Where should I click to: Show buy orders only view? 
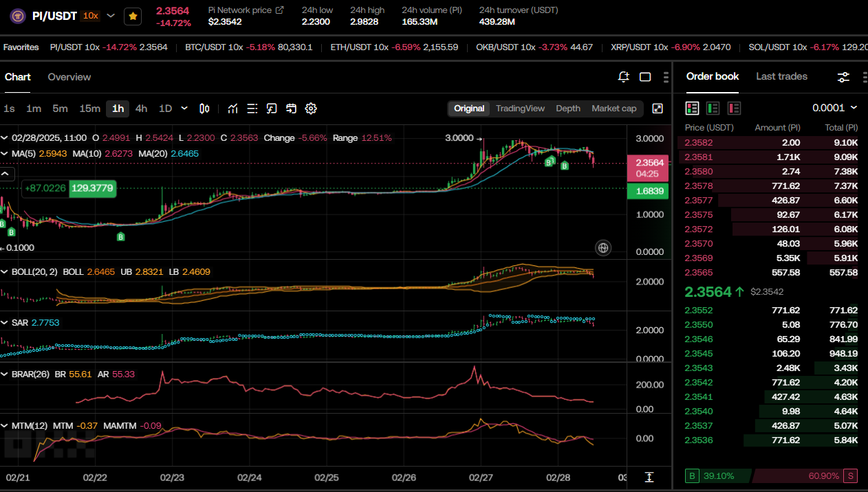(713, 108)
